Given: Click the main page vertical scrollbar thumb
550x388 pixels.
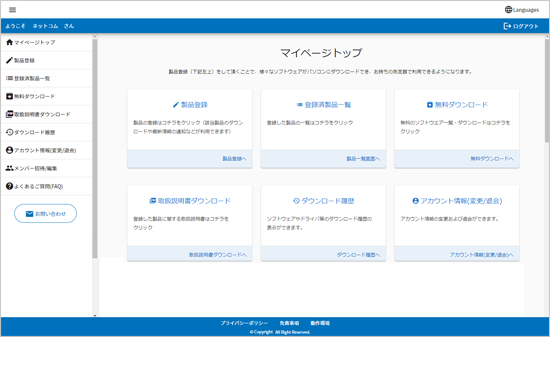Looking at the screenshot, I should pos(547,91).
